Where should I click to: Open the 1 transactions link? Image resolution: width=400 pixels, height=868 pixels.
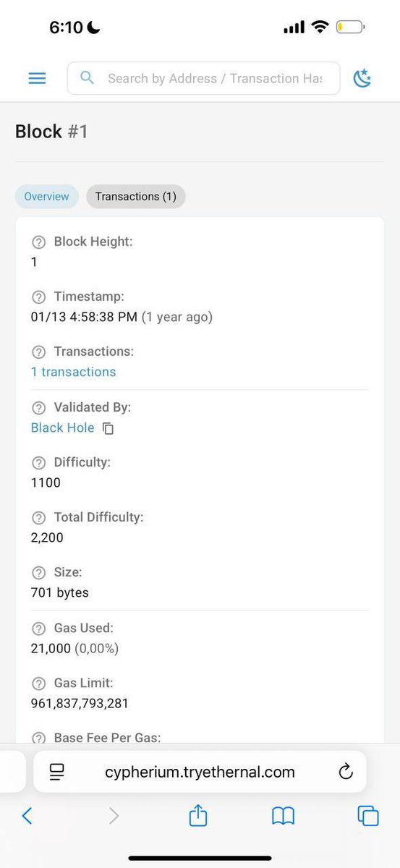tap(73, 372)
